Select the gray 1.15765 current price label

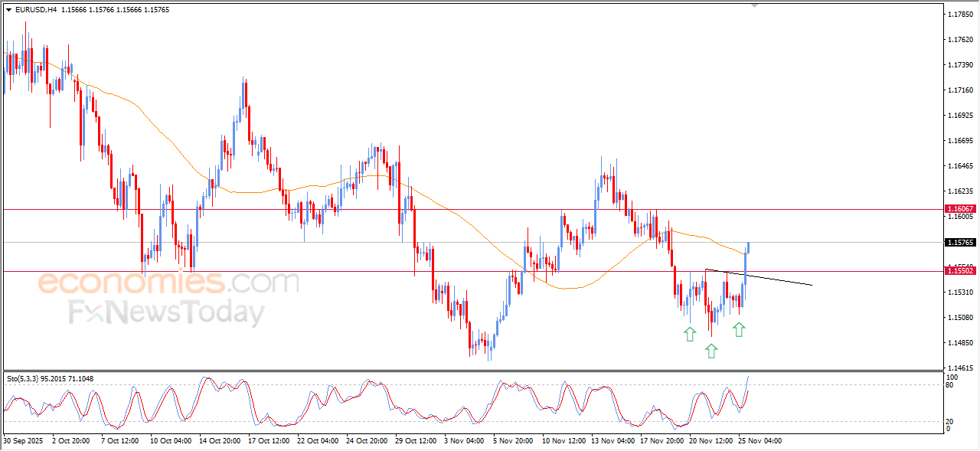coord(960,243)
